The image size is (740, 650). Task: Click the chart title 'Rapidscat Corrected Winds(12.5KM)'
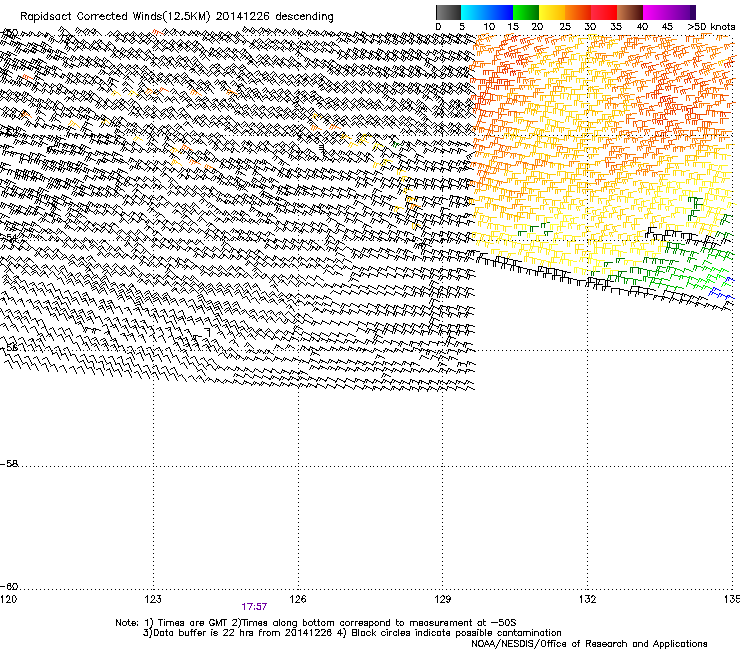[115, 17]
